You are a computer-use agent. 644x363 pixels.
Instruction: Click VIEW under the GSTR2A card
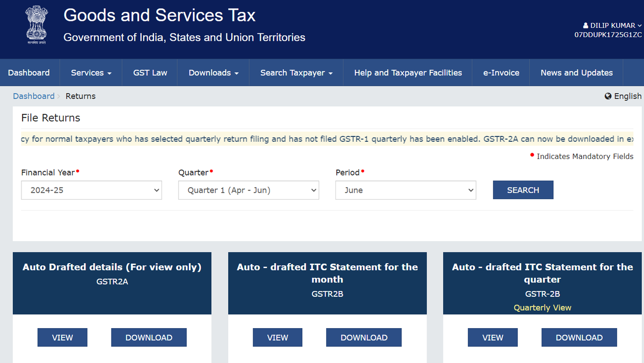point(62,338)
